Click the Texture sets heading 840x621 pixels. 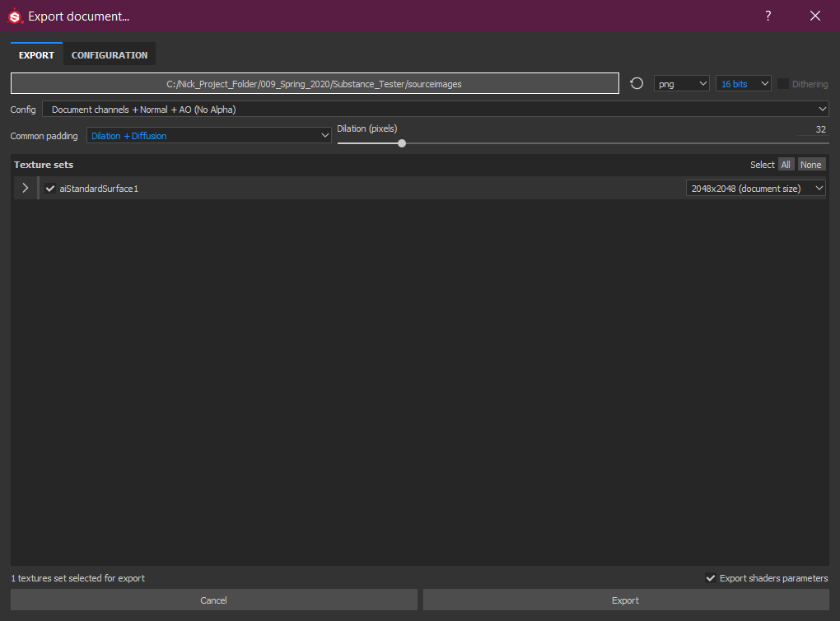(44, 165)
